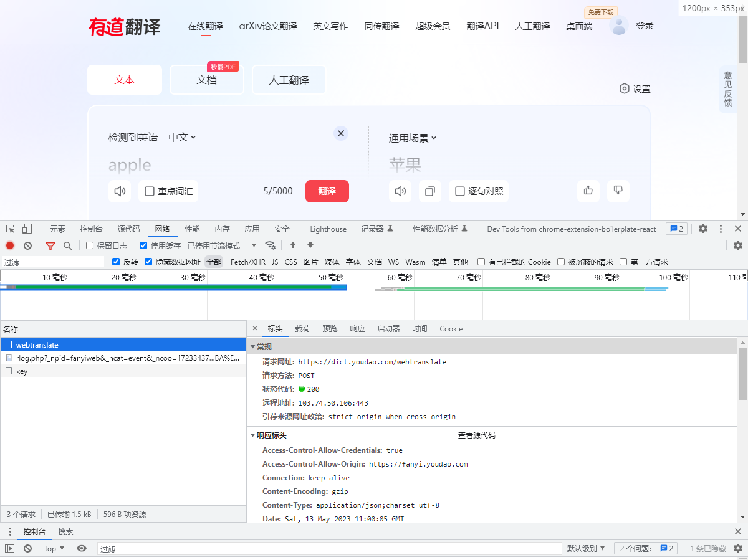Click the thumbs up feedback icon

point(588,191)
